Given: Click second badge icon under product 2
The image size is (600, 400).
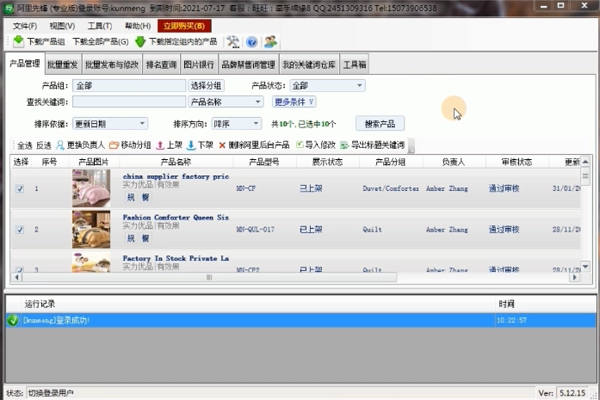Looking at the screenshot, I should [145, 238].
